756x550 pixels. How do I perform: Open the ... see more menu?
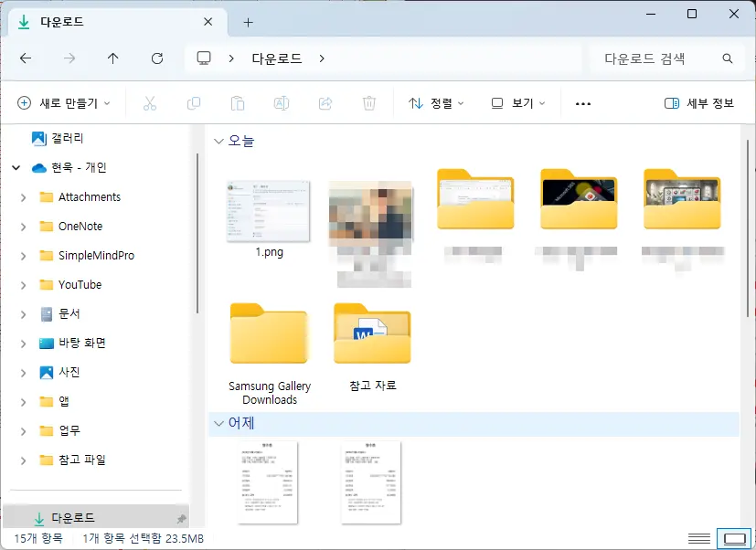pos(583,103)
